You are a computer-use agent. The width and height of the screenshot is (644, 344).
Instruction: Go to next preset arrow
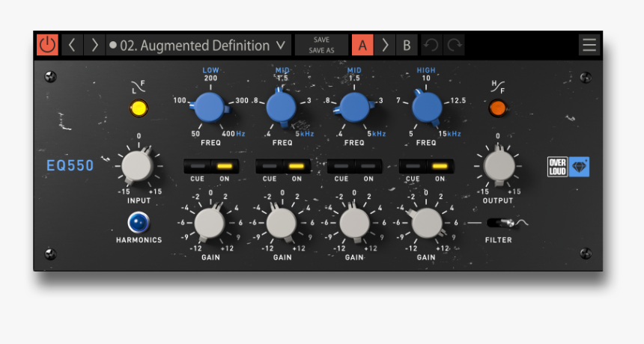point(94,45)
